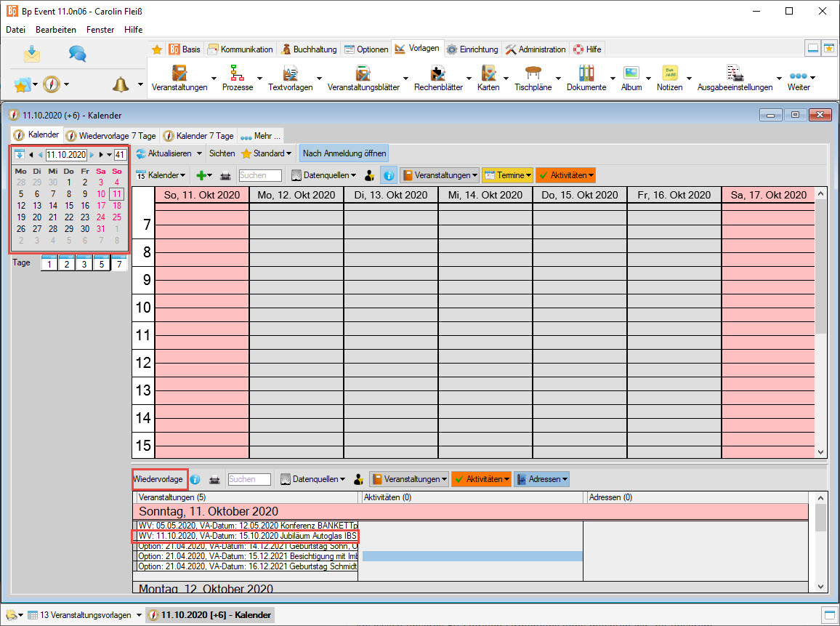Screen dimensions: 840x626
Task: Click the Album picture icon
Action: (631, 73)
